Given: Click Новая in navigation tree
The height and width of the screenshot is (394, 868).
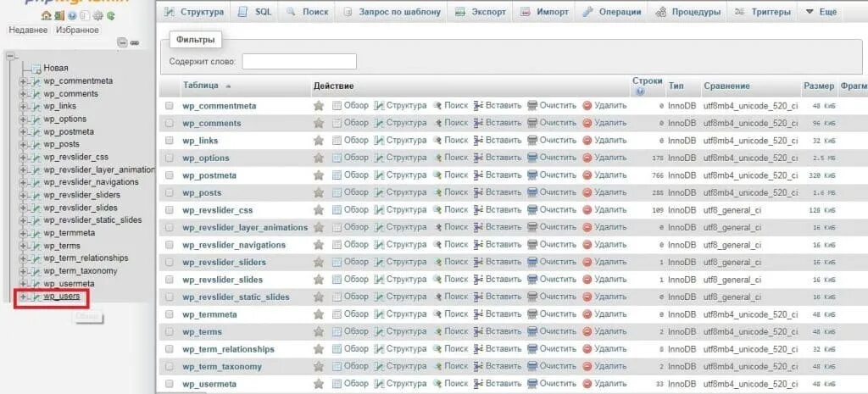Looking at the screenshot, I should point(56,68).
